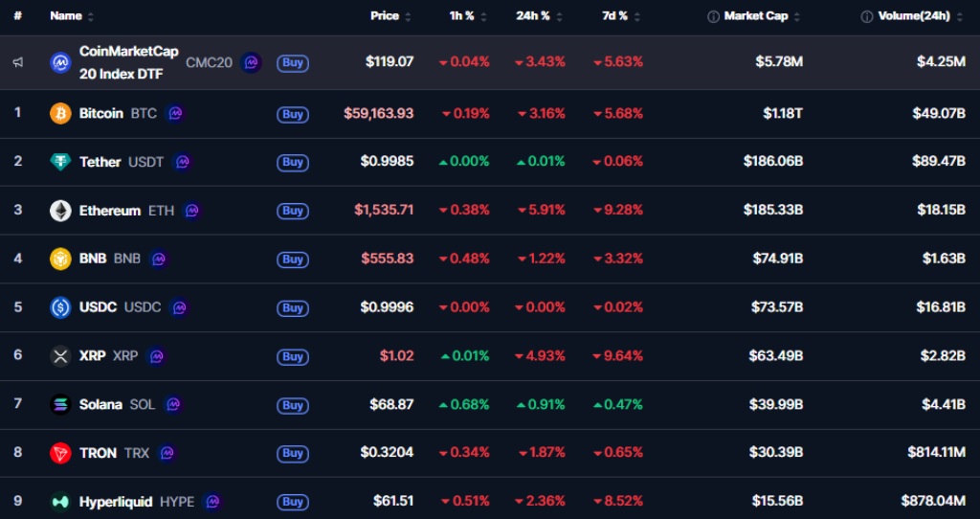Open the Ethereum name link

point(110,211)
